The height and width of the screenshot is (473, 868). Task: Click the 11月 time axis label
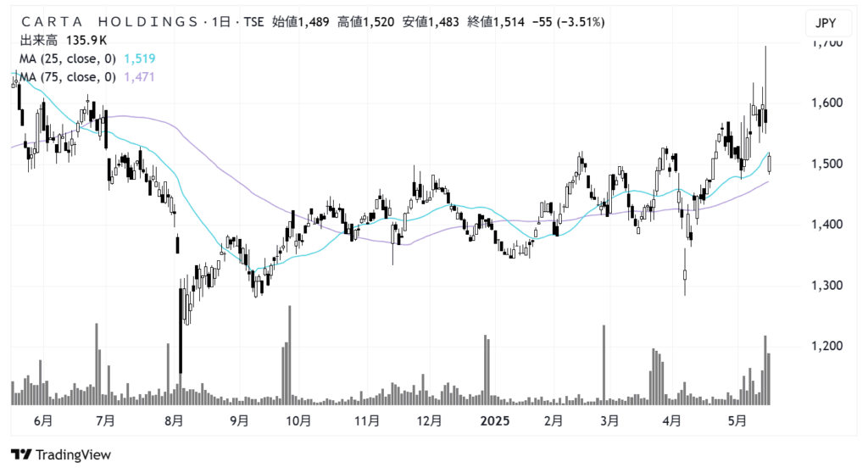(x=366, y=421)
